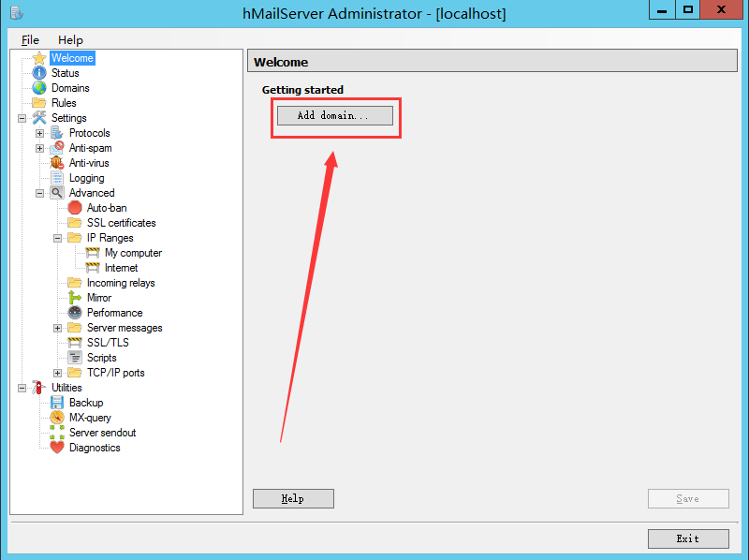Select the Welcome tree item label
The width and height of the screenshot is (749, 560).
coord(73,58)
